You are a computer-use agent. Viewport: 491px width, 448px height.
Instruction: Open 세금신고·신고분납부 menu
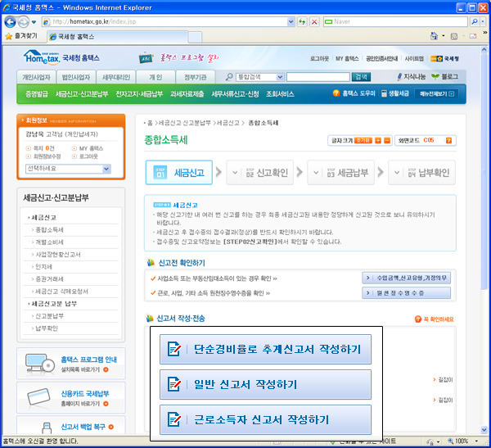click(82, 93)
